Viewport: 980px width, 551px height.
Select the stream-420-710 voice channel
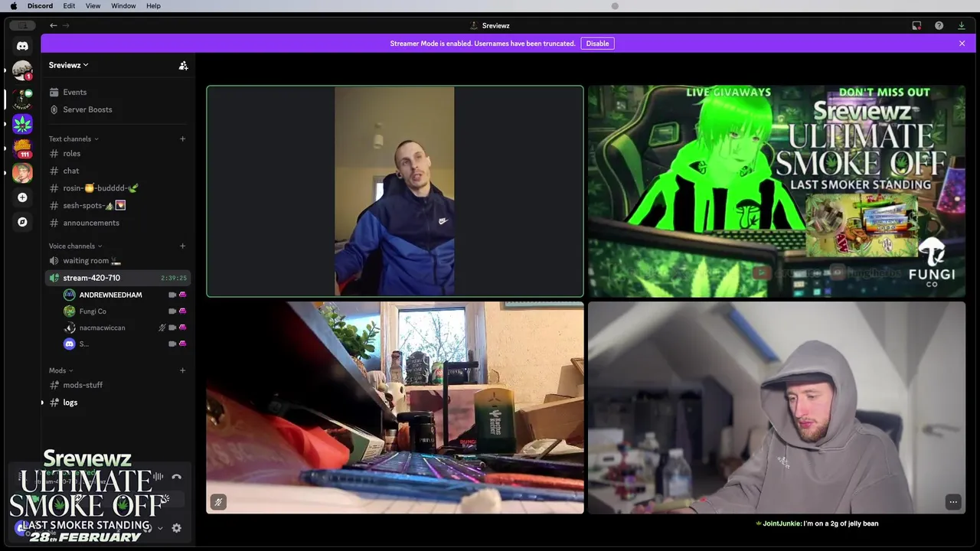118,278
